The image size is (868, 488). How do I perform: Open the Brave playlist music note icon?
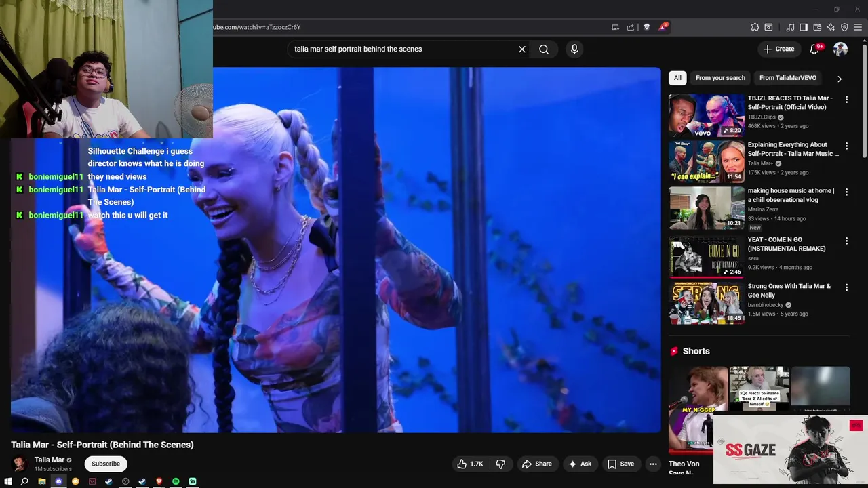790,27
